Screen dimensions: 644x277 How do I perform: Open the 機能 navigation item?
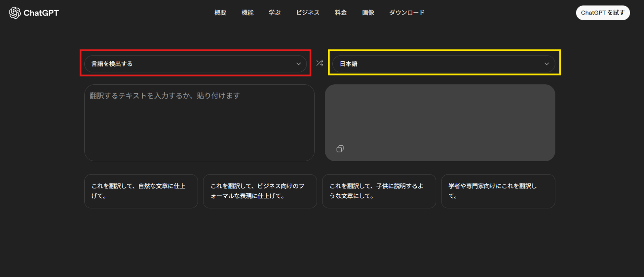coord(247,13)
